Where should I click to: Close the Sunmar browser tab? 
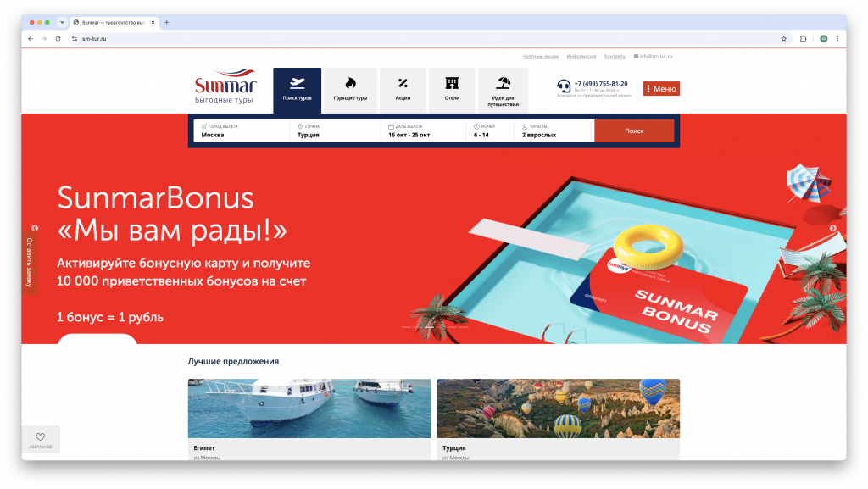(x=153, y=23)
